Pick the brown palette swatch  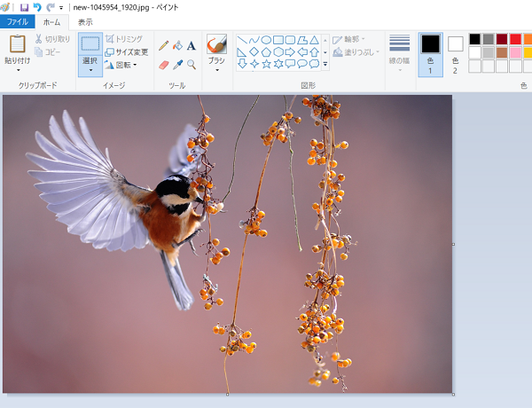502,52
